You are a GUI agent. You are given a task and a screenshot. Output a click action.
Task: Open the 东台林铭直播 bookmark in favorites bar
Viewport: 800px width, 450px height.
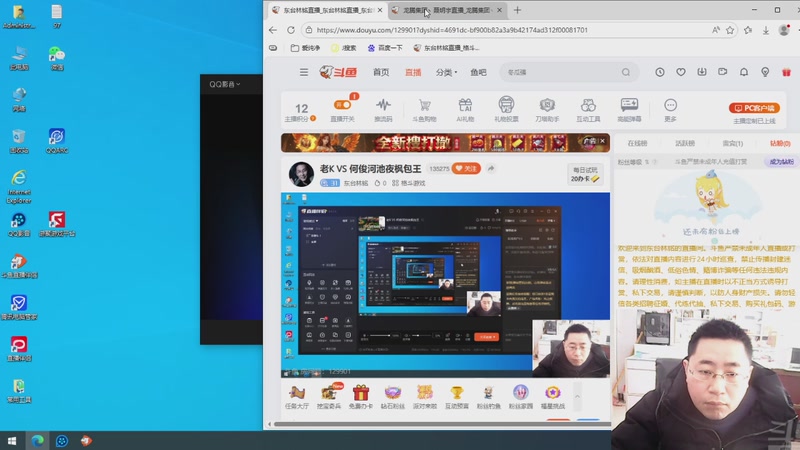tap(446, 48)
